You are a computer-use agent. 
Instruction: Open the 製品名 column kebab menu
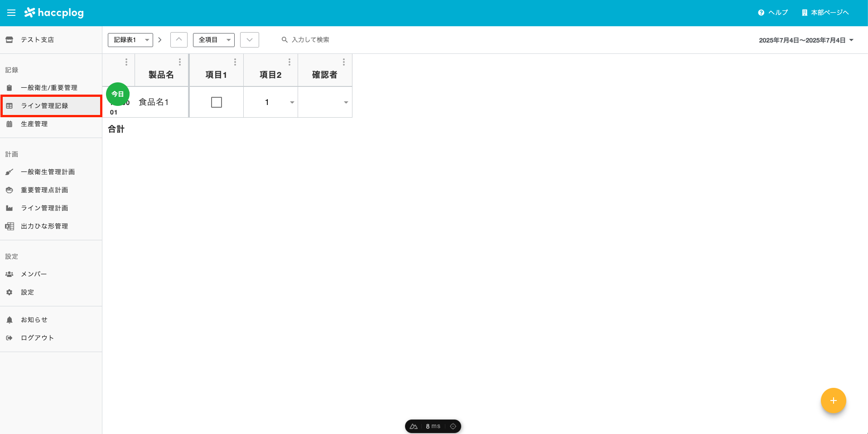click(180, 62)
